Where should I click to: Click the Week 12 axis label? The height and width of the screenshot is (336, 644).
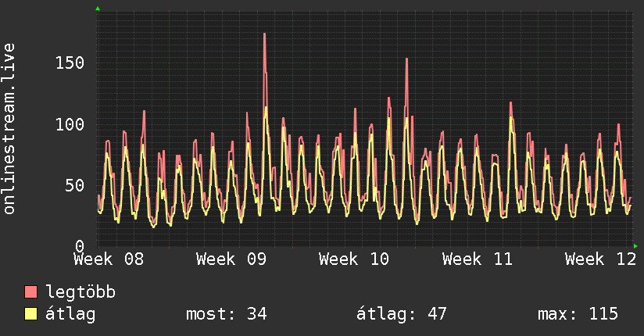tap(600, 259)
